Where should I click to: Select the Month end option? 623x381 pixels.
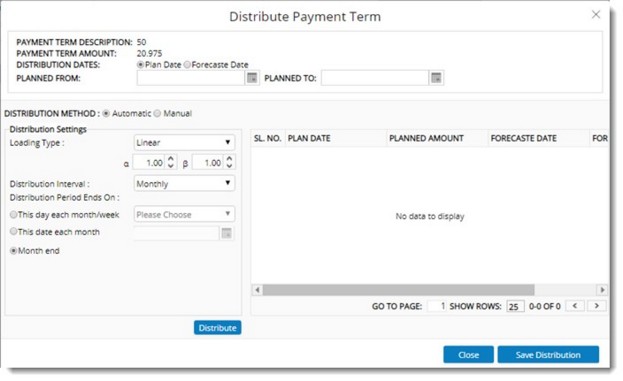[14, 251]
